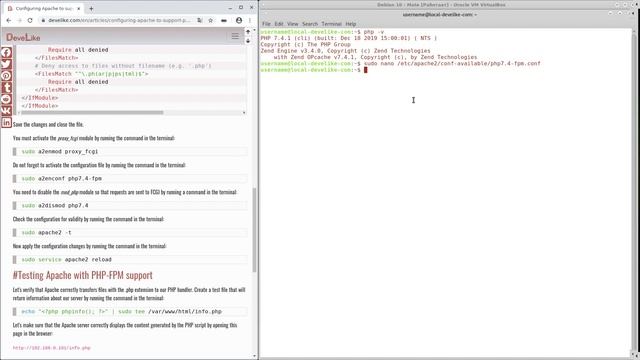Viewport: 640px width, 360px height.
Task: Click the 'sudo service apache2 reload' command
Action: [x=67, y=260]
